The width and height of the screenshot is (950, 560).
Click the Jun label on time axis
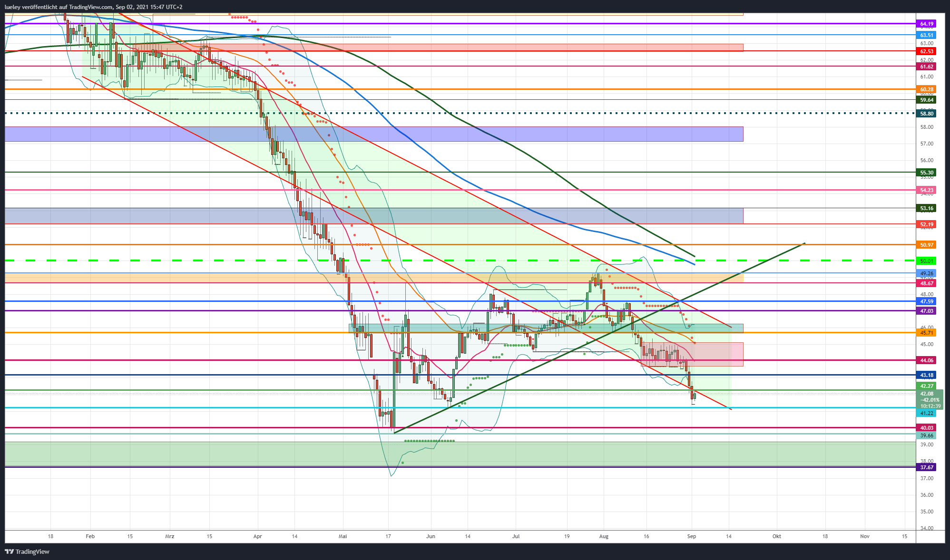(x=431, y=536)
